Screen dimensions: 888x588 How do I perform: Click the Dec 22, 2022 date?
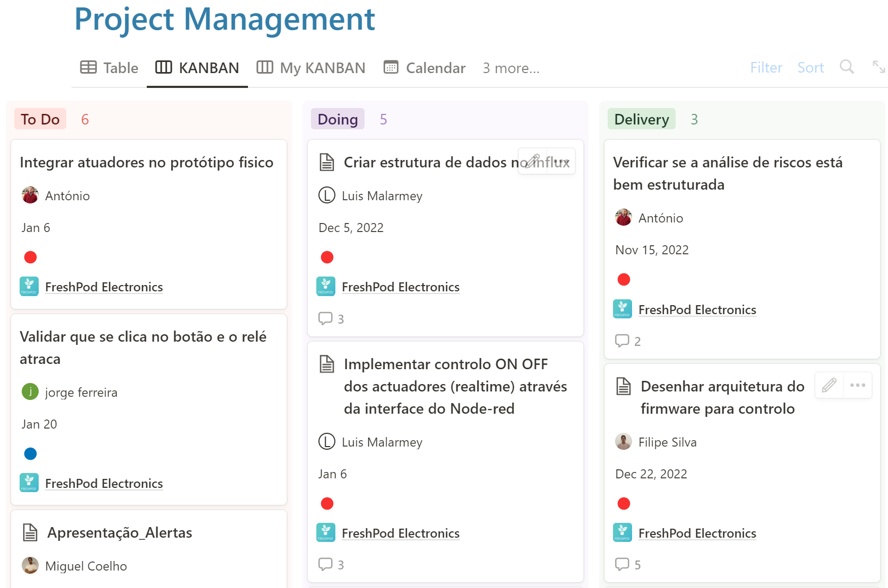coord(651,474)
